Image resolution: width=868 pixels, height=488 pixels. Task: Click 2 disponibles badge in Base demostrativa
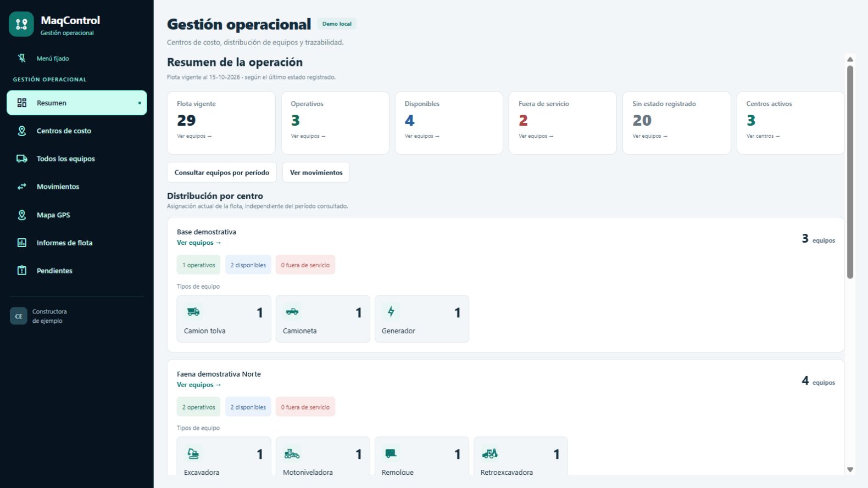click(x=248, y=265)
